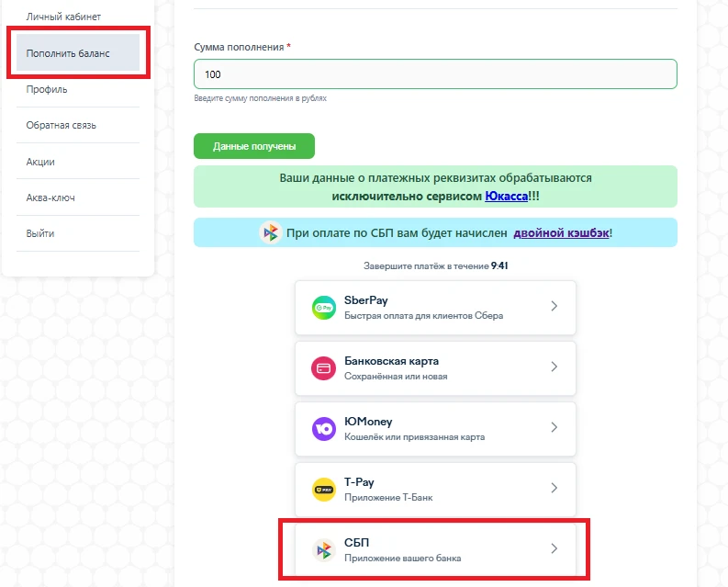
Task: Open the Аква-ключ menu item
Action: (50, 198)
